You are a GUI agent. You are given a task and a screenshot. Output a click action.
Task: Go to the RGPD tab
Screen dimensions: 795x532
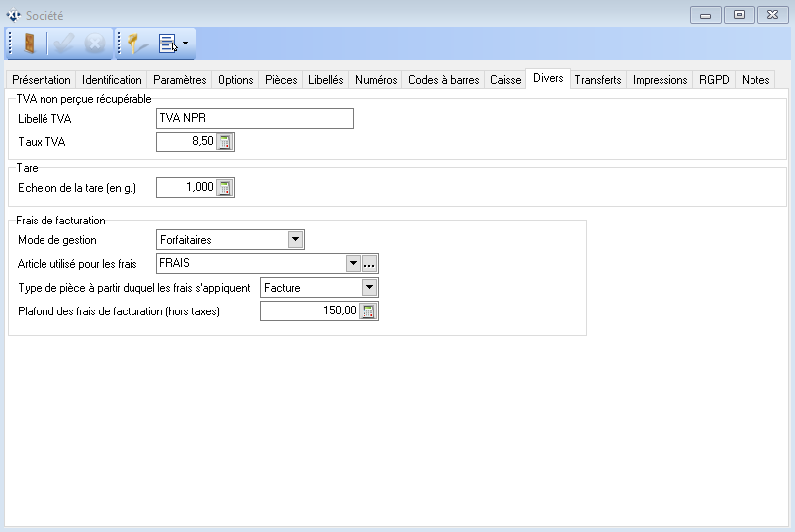[x=714, y=80]
